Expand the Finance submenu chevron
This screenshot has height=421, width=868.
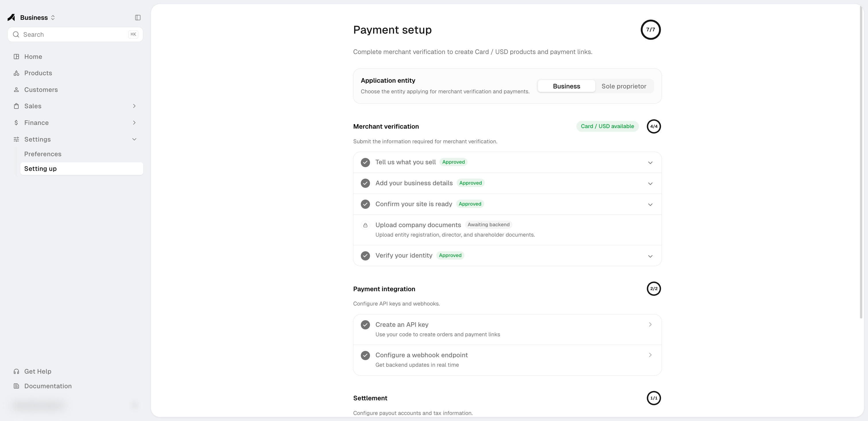tap(134, 123)
